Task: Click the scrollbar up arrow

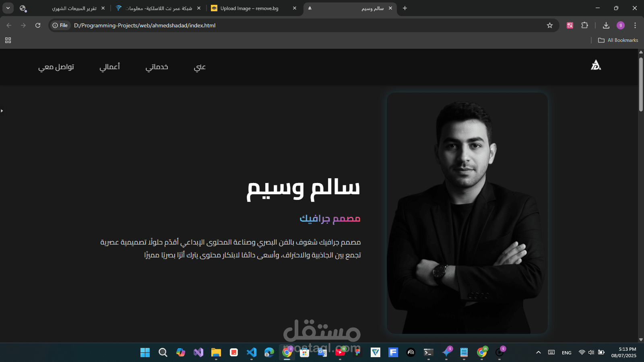Action: point(641,52)
